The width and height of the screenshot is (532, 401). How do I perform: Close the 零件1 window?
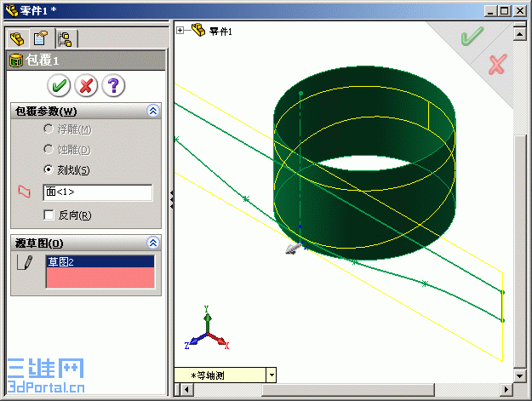(x=520, y=11)
